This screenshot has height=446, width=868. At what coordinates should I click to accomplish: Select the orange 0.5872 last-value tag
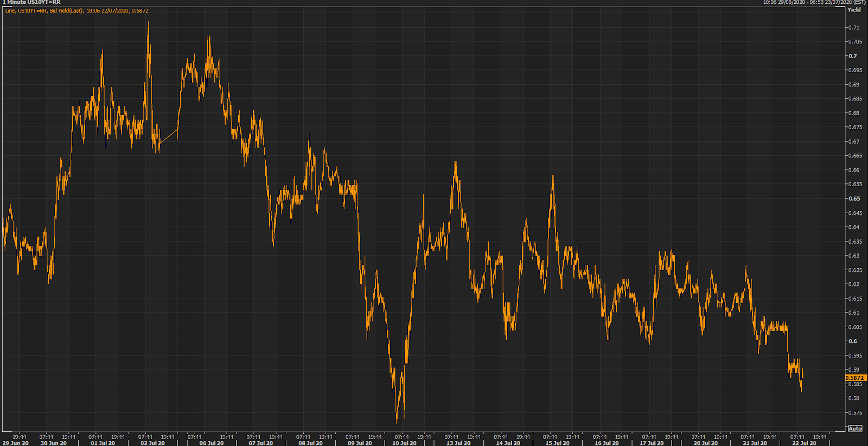click(856, 378)
